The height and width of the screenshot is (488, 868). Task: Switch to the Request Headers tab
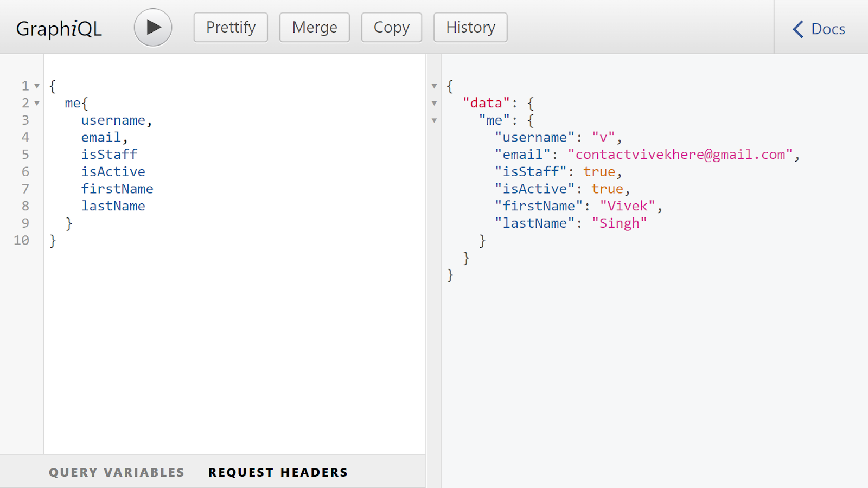point(277,472)
